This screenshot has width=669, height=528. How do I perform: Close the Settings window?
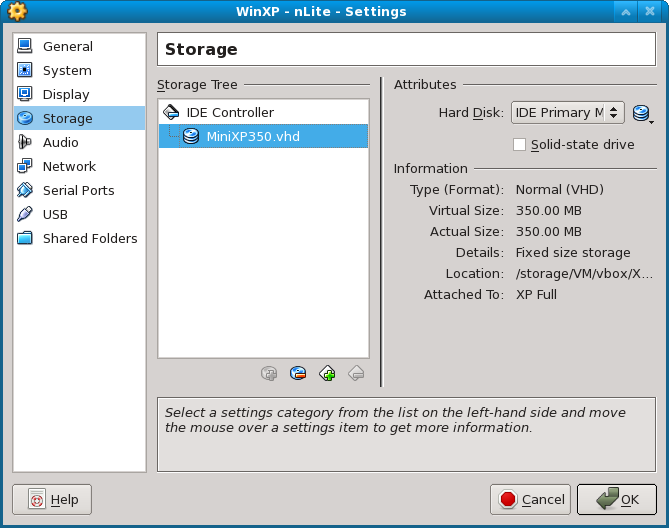[x=650, y=12]
